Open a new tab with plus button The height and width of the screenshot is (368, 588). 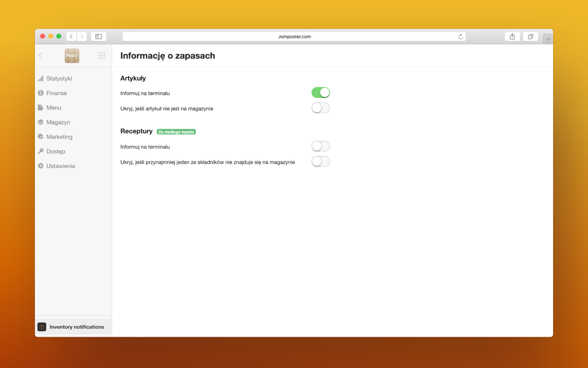coord(548,40)
